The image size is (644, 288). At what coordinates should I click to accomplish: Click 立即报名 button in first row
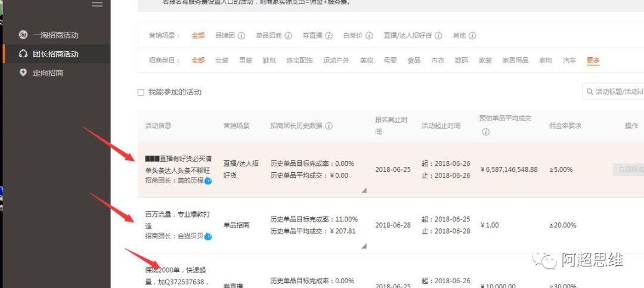pyautogui.click(x=628, y=170)
